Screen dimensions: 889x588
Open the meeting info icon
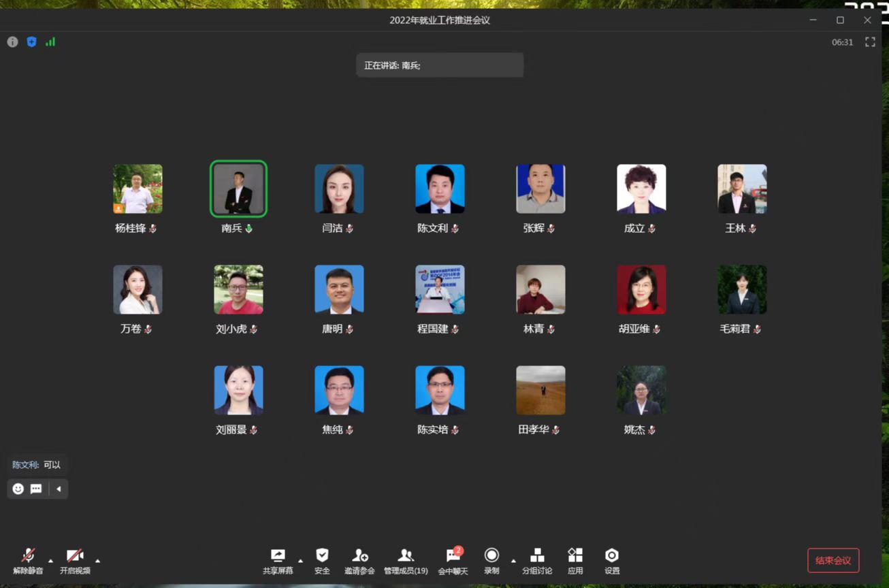[x=12, y=42]
